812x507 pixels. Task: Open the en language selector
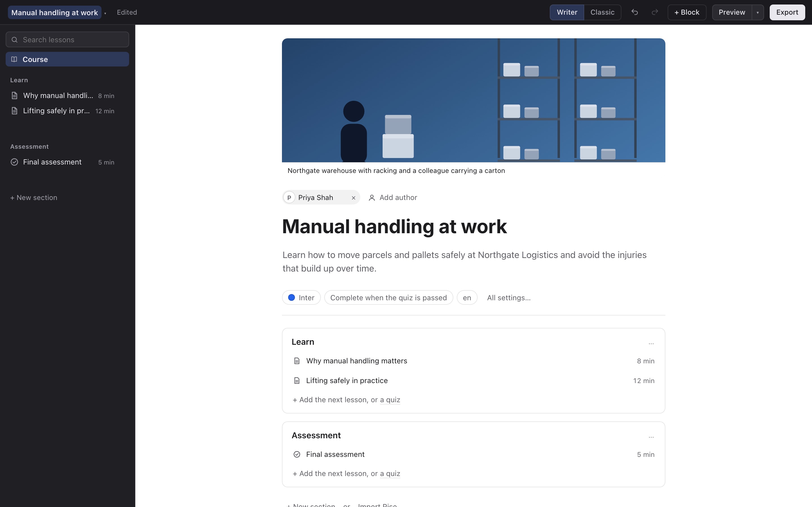coord(467,298)
